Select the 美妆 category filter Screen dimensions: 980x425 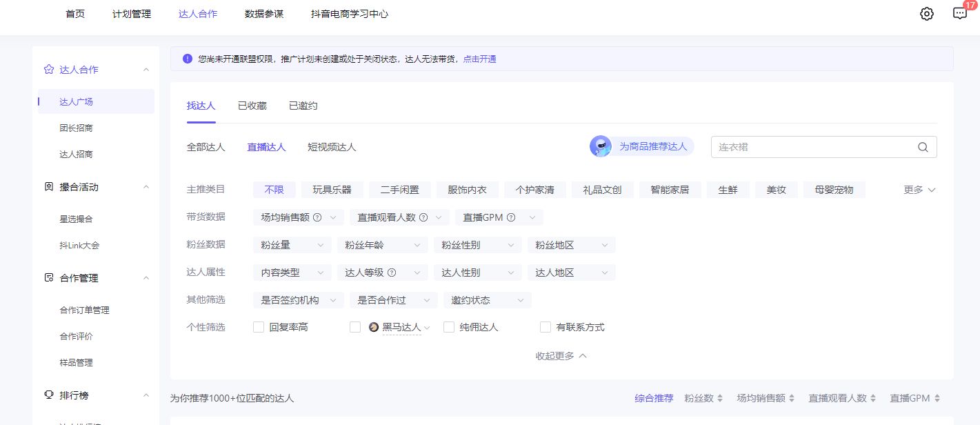(x=776, y=190)
